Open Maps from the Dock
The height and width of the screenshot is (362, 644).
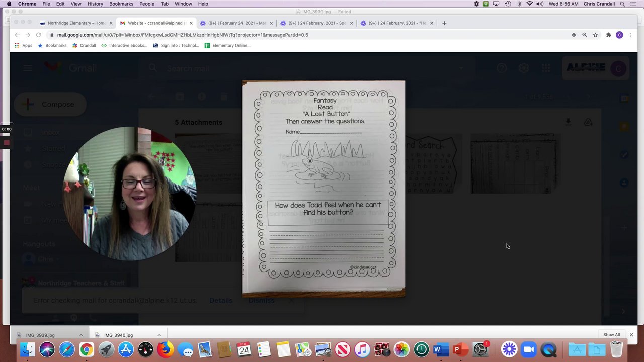[303, 349]
